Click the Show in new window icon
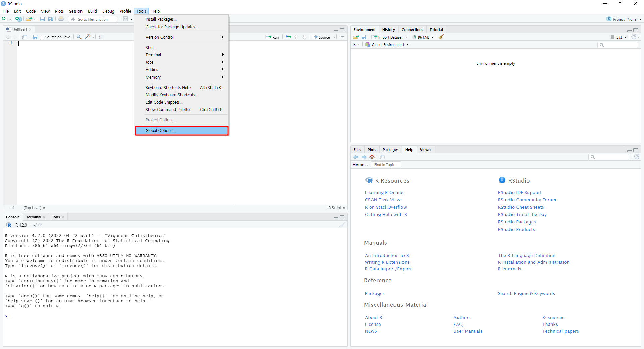Image resolution: width=644 pixels, height=349 pixels. pos(24,37)
